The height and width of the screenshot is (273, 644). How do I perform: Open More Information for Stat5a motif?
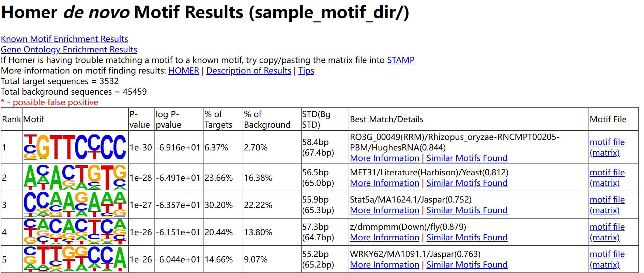click(x=384, y=210)
